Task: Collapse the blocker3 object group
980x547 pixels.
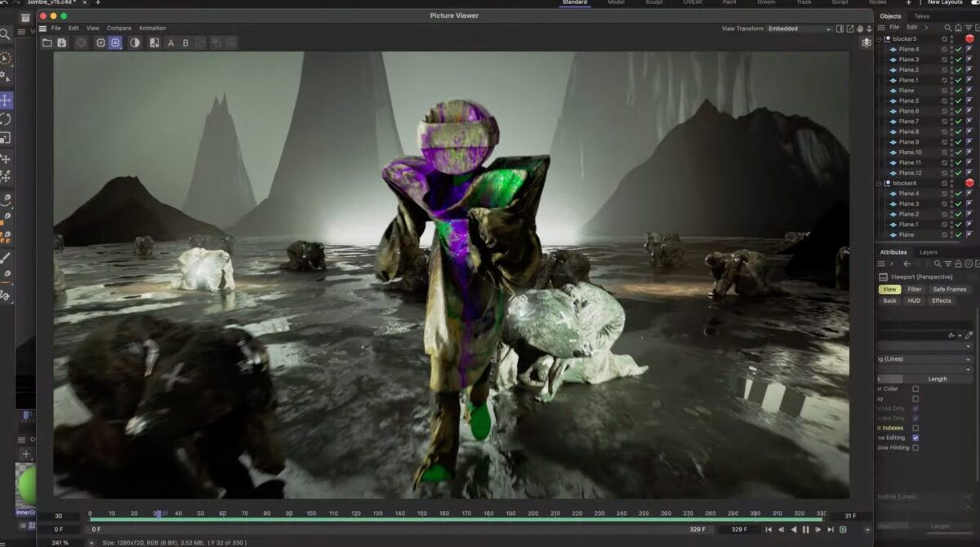Action: pyautogui.click(x=880, y=39)
